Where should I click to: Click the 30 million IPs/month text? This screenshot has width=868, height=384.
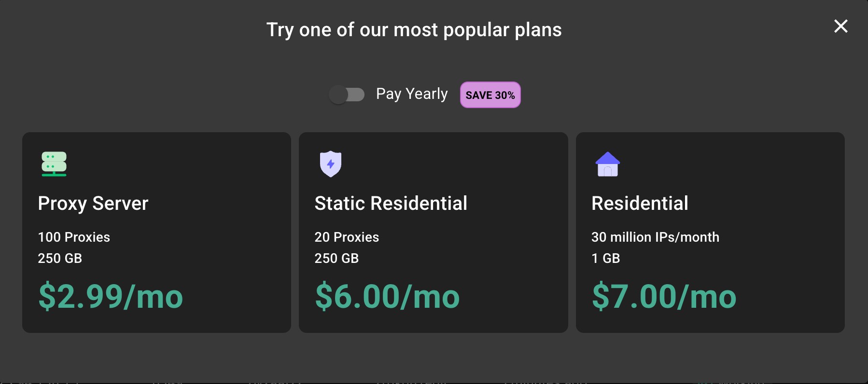click(655, 237)
